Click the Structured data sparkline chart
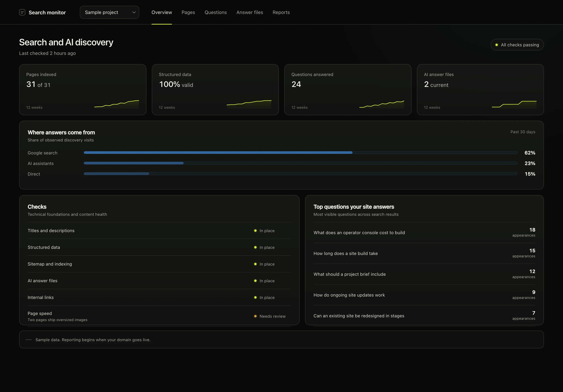Viewport: 563px width, 392px height. 249,104
